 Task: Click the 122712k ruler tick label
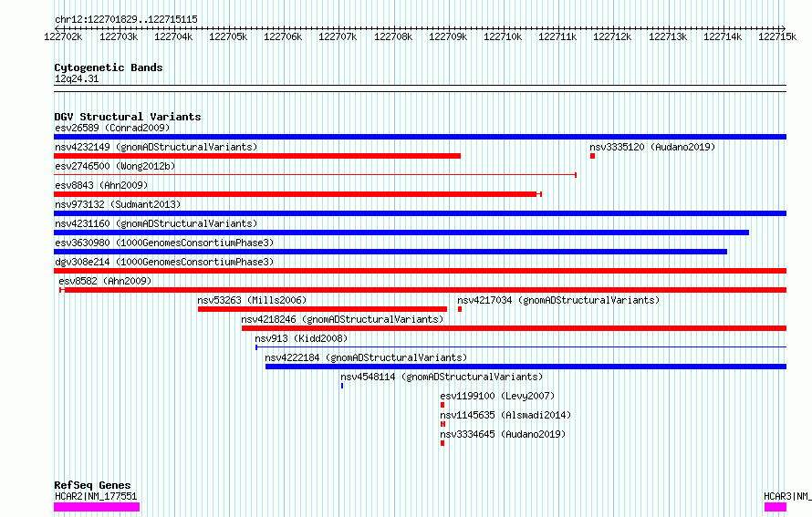(x=612, y=36)
